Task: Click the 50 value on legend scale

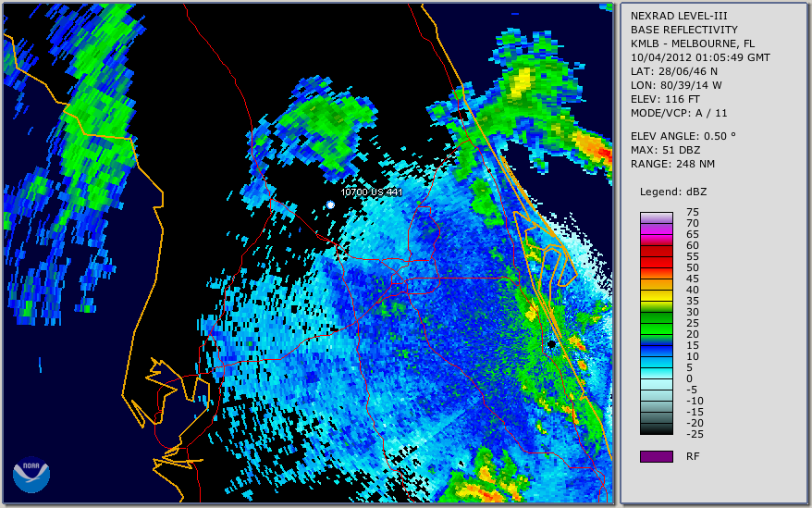Action: coord(693,267)
